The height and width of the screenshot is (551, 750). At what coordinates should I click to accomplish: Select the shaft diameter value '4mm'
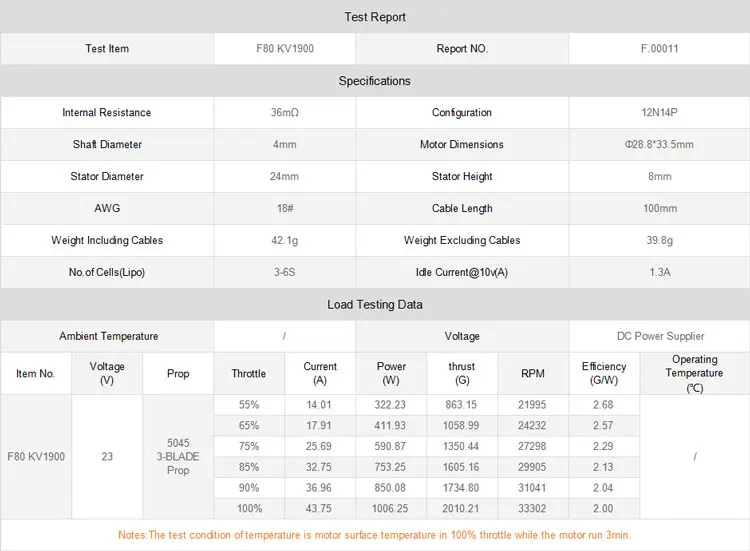285,144
